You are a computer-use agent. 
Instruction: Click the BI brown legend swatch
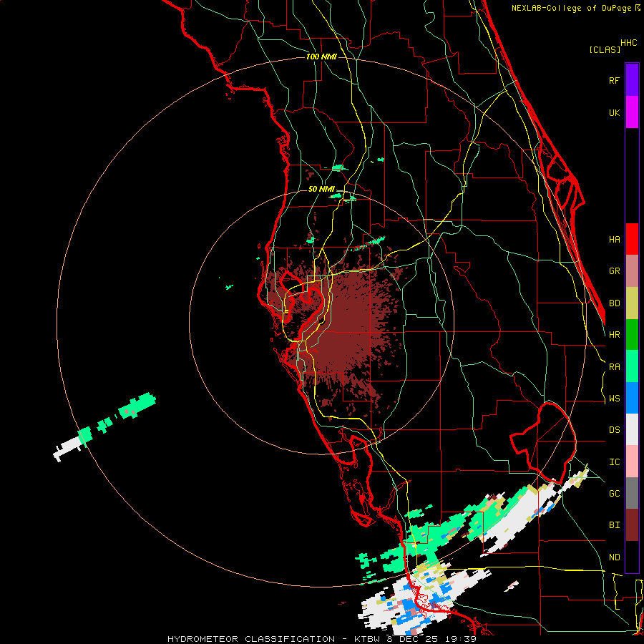pos(632,525)
